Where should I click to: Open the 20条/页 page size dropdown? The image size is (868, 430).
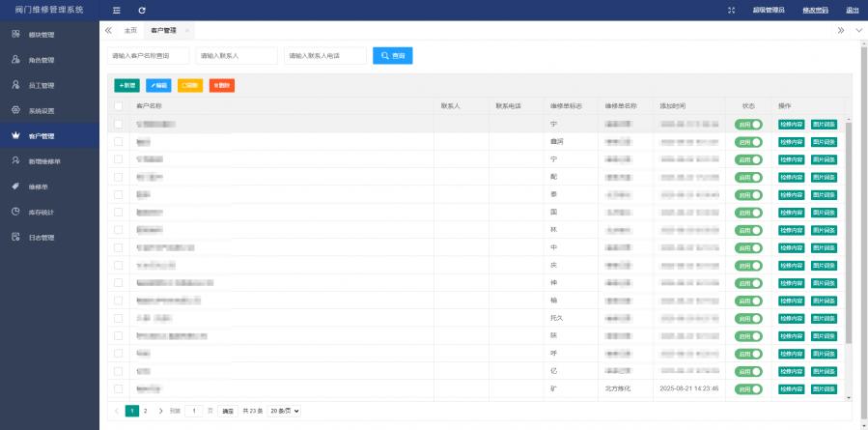point(284,411)
